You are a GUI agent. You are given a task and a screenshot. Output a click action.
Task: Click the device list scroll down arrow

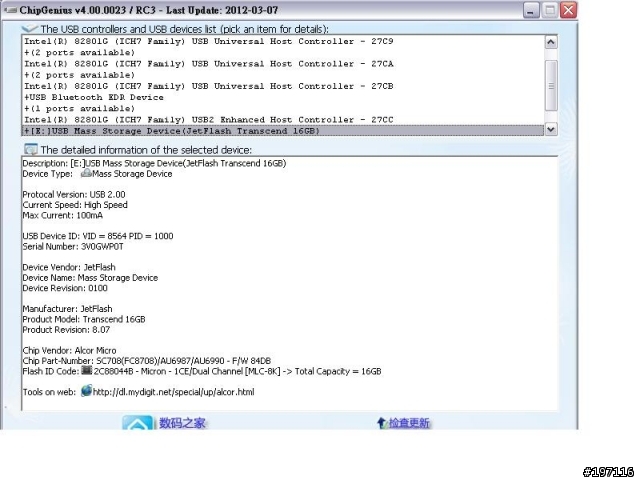(x=551, y=129)
